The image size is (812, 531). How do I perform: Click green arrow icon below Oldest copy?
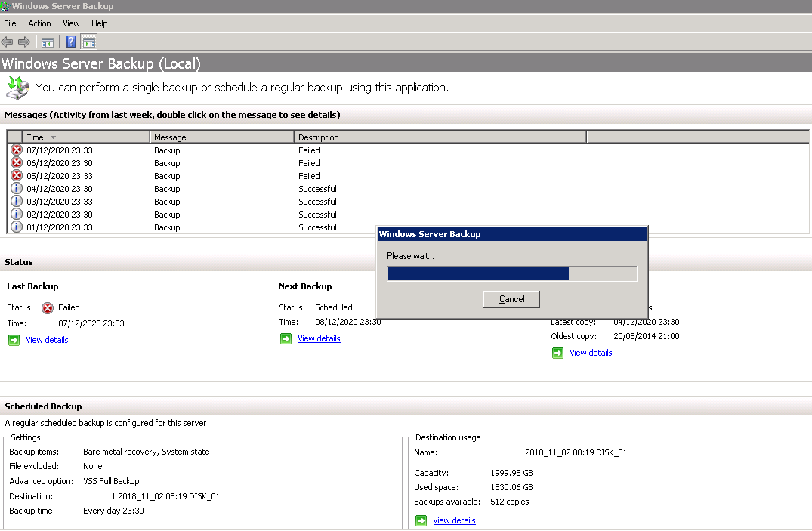click(557, 353)
